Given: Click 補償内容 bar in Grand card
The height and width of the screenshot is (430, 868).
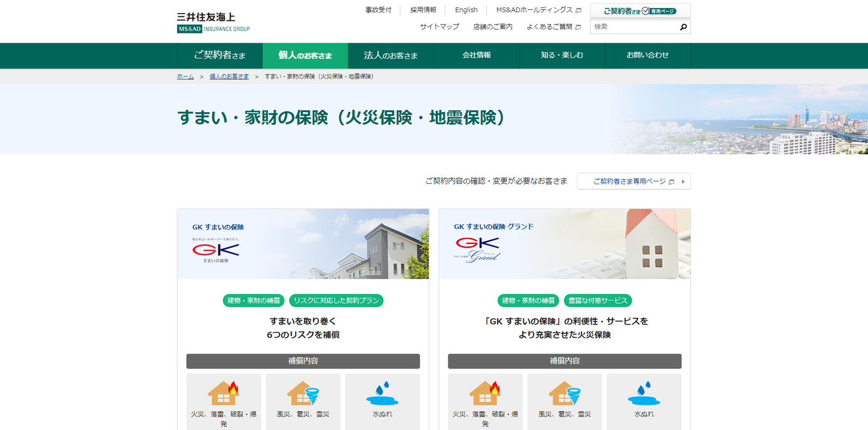Looking at the screenshot, I should click(x=564, y=361).
